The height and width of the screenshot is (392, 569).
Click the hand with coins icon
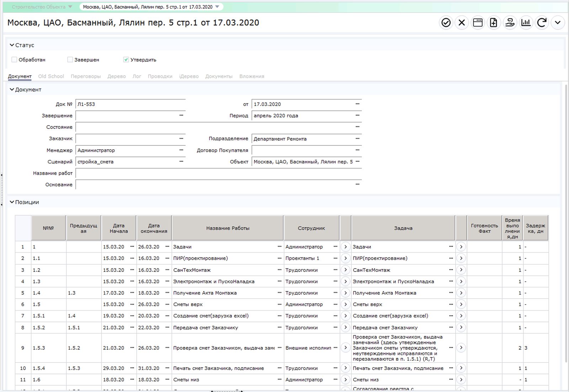(510, 23)
